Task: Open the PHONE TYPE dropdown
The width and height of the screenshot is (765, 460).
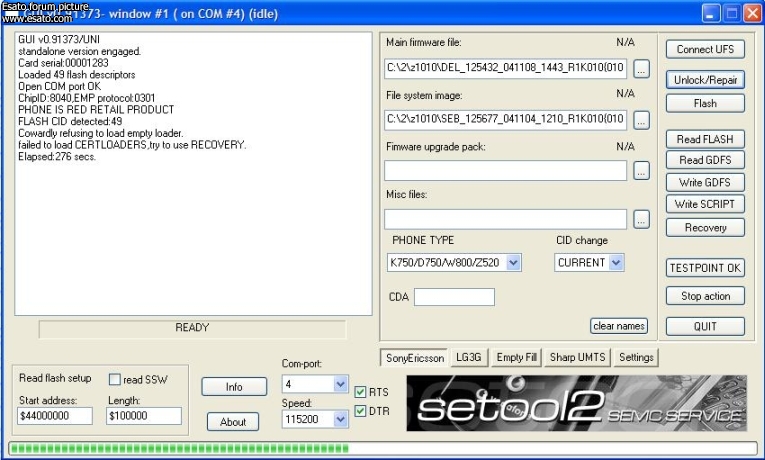Action: 513,262
